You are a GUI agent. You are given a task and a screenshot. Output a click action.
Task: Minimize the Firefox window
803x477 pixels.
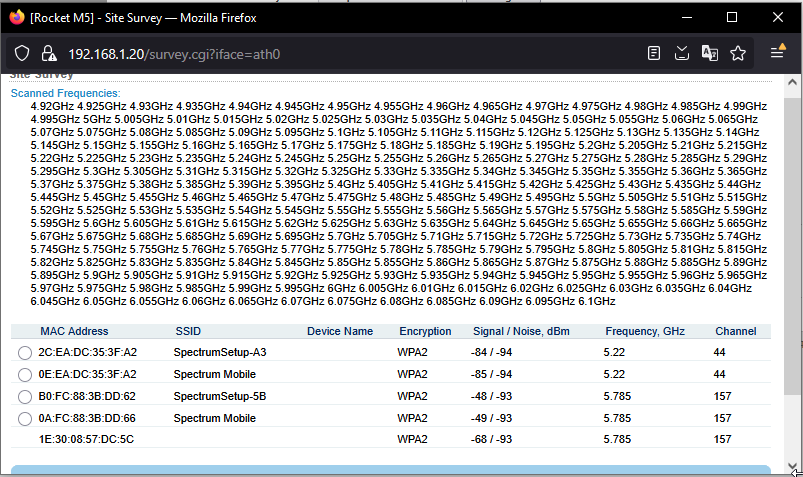tap(687, 17)
